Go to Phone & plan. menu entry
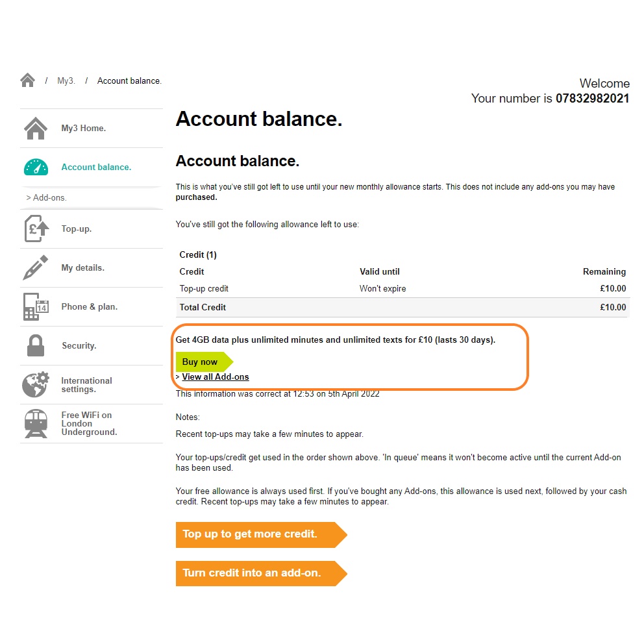The image size is (644, 644). coord(89,307)
